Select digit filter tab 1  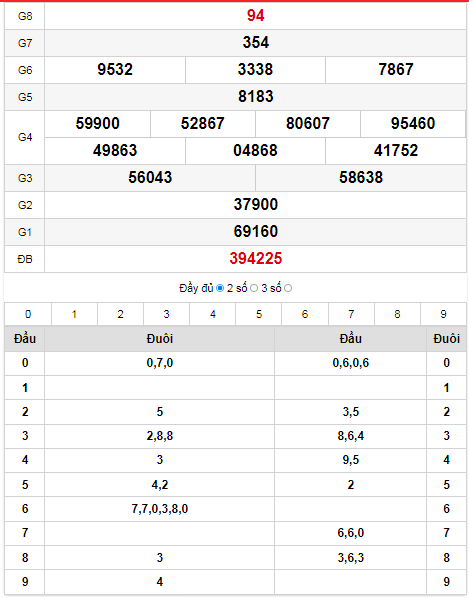tap(74, 314)
